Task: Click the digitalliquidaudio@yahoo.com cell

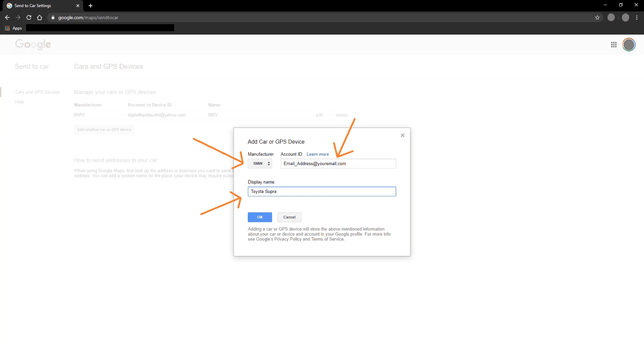Action: 157,115
